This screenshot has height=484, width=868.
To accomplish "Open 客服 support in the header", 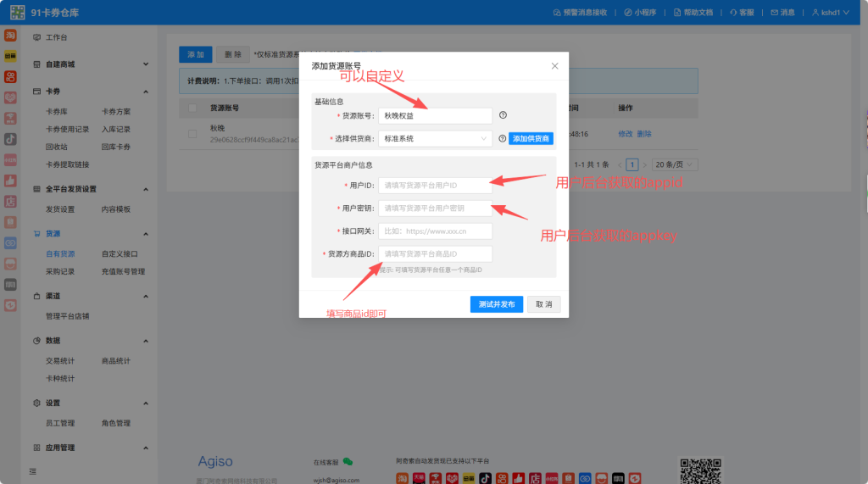I will click(741, 13).
